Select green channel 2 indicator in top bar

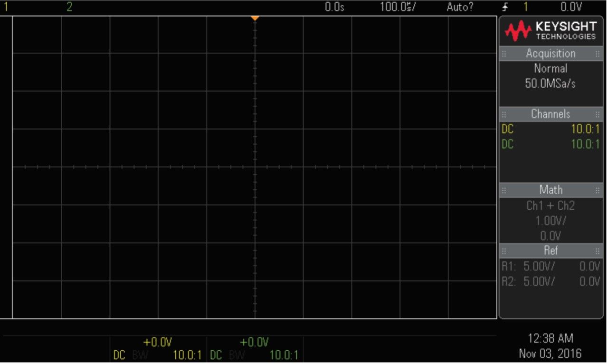[x=69, y=7]
